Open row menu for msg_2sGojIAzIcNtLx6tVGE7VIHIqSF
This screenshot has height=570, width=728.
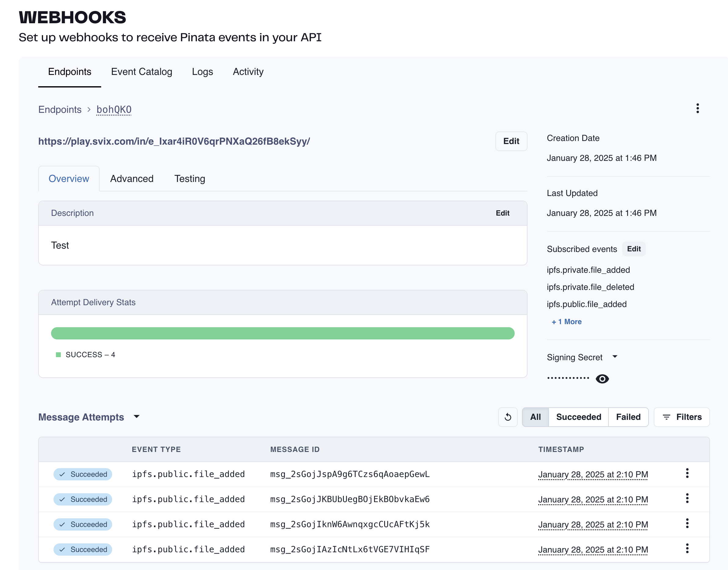click(687, 548)
